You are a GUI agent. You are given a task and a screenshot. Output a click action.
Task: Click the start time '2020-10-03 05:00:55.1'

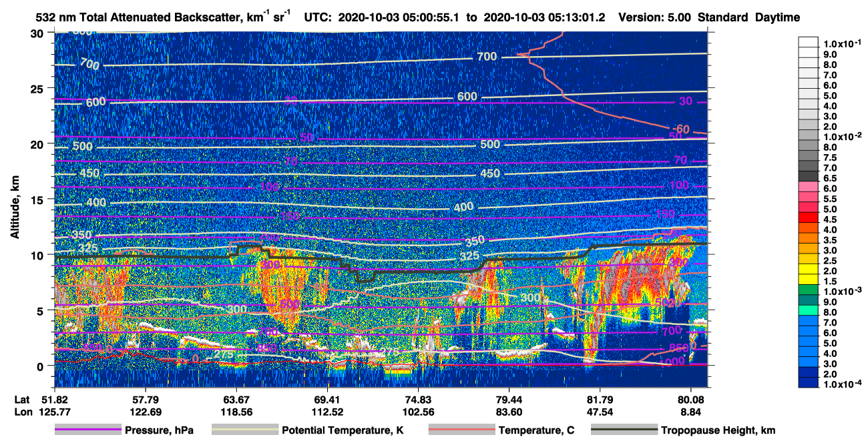tap(397, 18)
